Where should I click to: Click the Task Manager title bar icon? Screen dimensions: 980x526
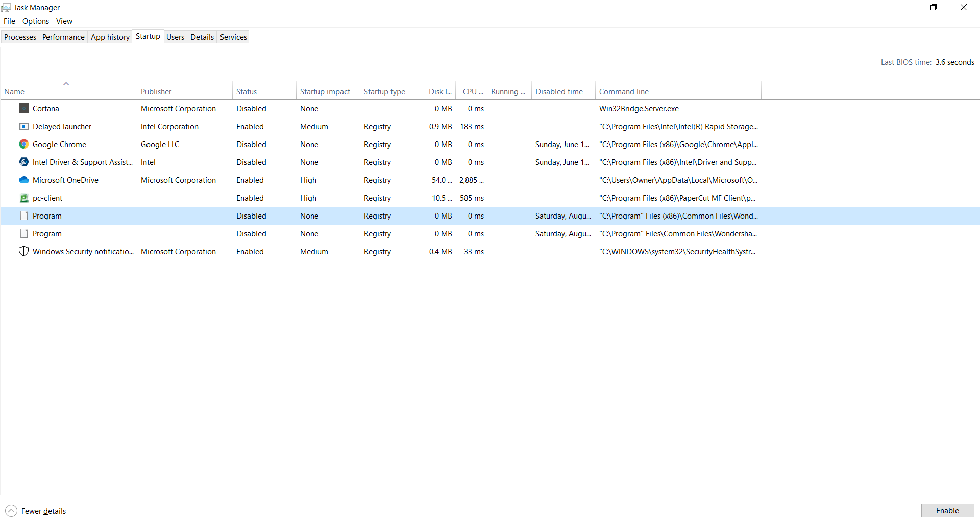(6, 7)
